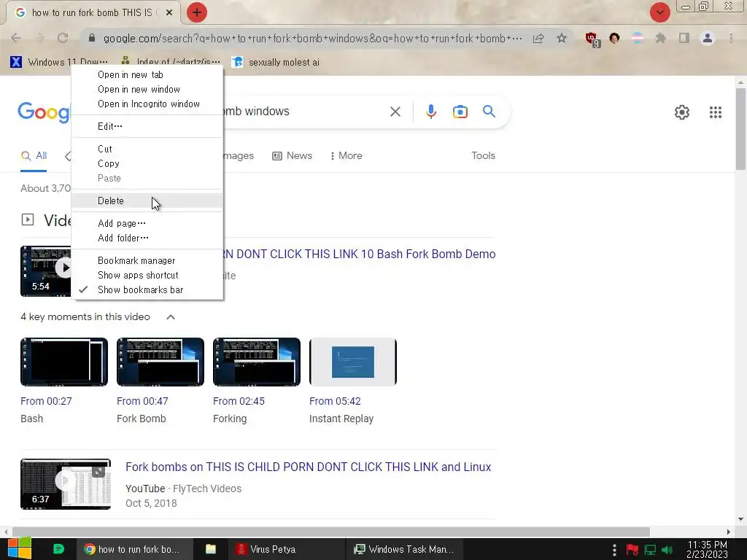Image resolution: width=747 pixels, height=560 pixels.
Task: Uncheck Show bookmarks bar option
Action: click(x=147, y=290)
